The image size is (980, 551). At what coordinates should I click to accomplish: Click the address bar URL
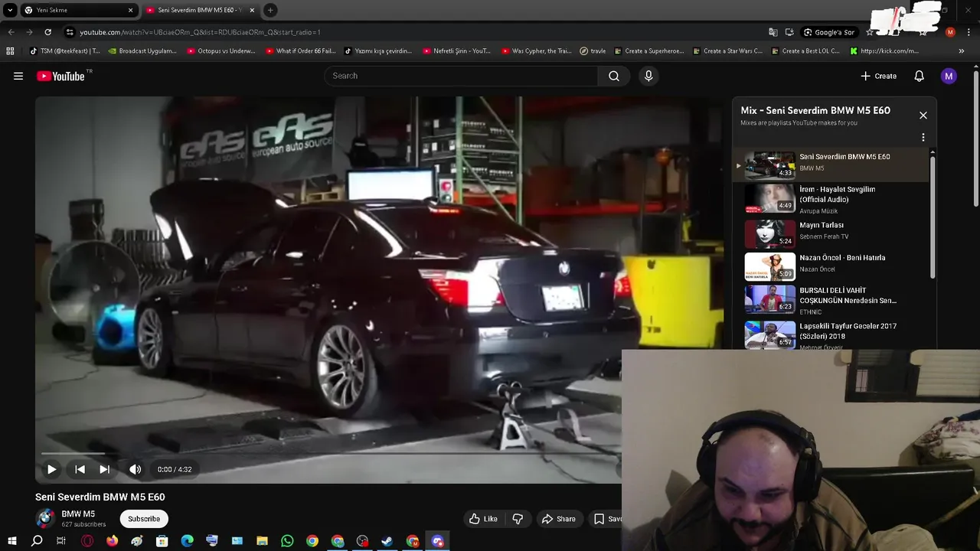pos(200,32)
